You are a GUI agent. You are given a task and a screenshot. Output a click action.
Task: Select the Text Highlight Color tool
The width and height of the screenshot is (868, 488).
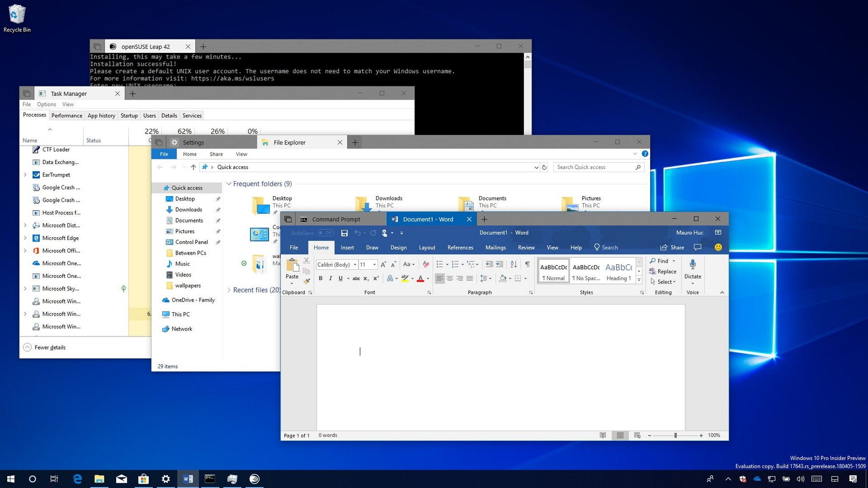point(405,278)
